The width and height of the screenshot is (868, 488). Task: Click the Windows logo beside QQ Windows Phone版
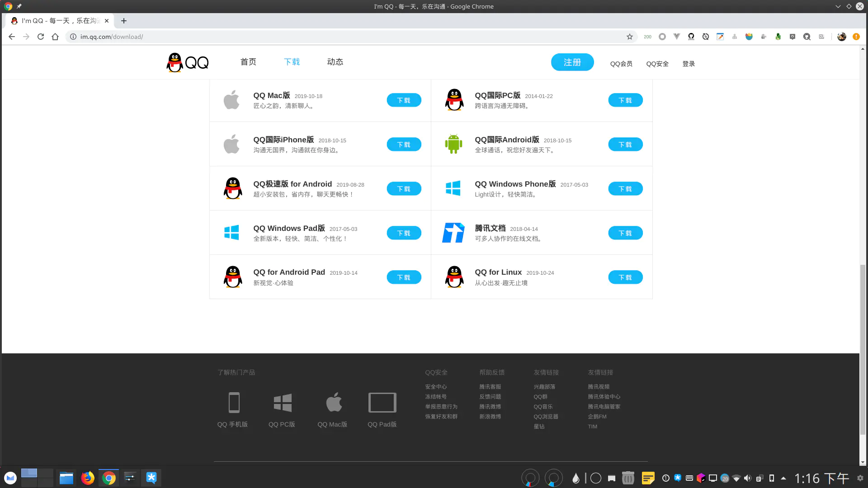click(453, 188)
